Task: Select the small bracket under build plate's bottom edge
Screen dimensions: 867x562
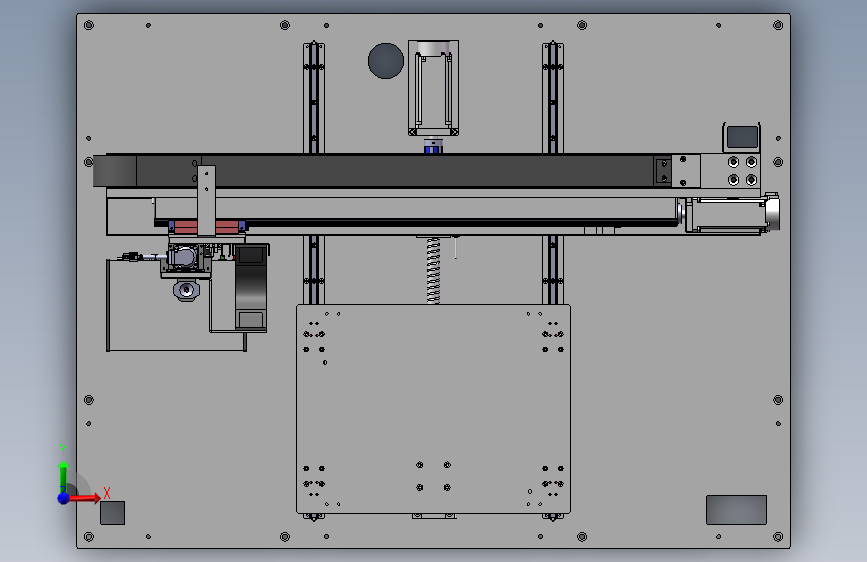Action: (434, 516)
